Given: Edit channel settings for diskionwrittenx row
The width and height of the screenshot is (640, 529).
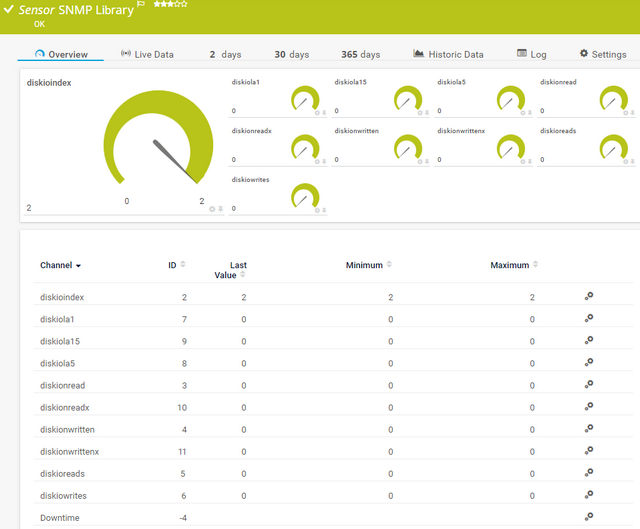Looking at the screenshot, I should tap(589, 451).
